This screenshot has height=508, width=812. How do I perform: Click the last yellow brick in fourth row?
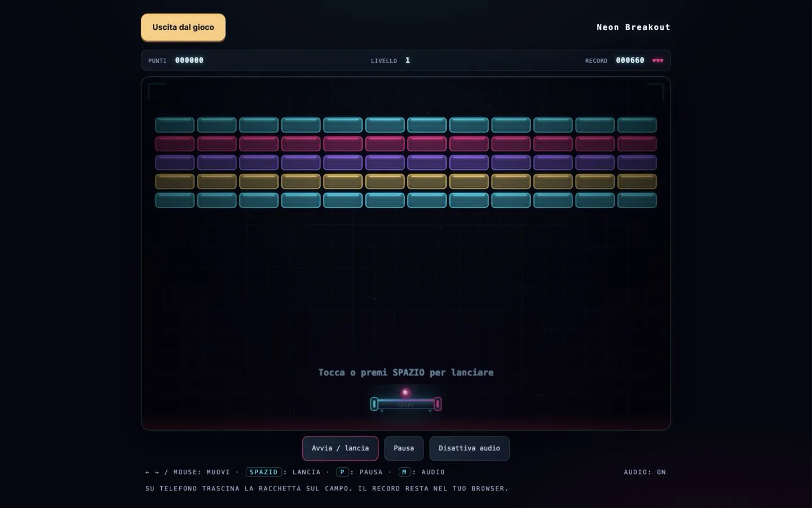pos(637,181)
